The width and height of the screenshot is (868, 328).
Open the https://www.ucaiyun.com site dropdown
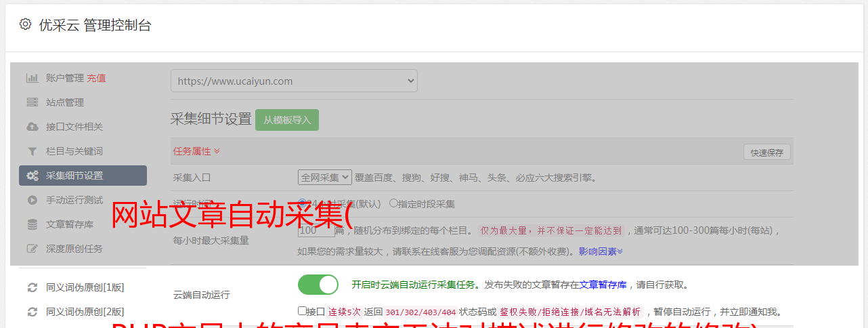click(294, 81)
